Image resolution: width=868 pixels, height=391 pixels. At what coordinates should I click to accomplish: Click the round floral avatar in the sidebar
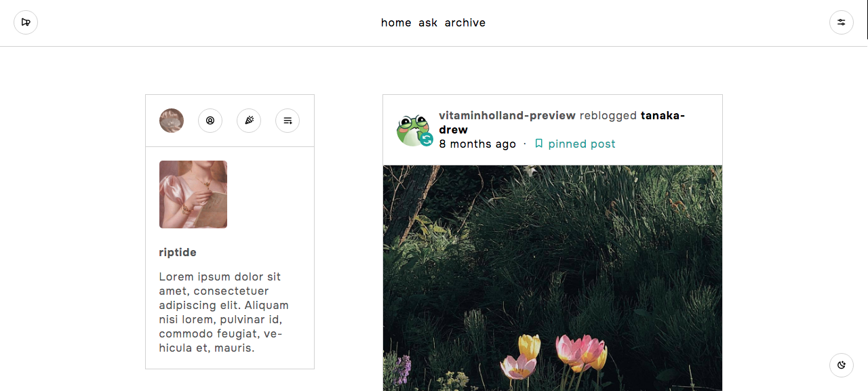click(x=172, y=121)
